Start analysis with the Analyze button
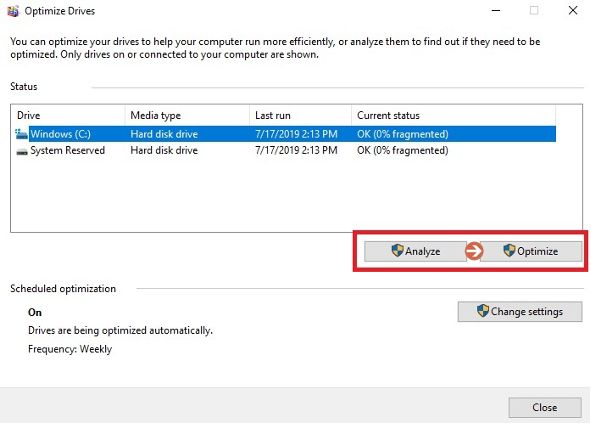This screenshot has width=591, height=424. (415, 251)
